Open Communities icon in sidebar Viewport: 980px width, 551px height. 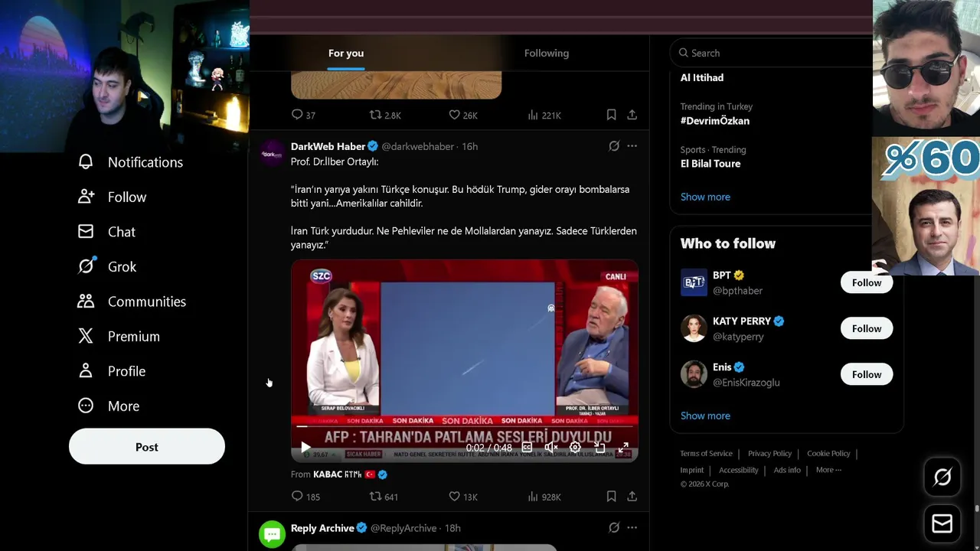[86, 301]
